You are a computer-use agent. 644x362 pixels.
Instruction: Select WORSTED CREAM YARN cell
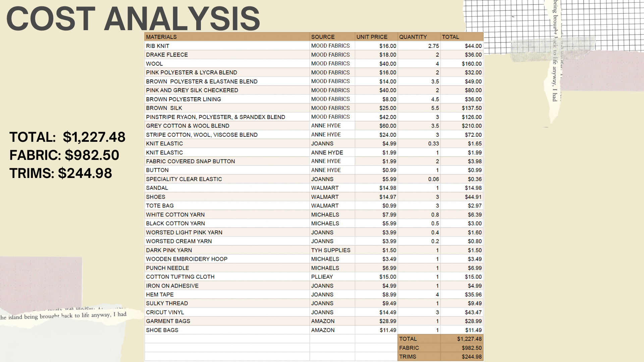pyautogui.click(x=227, y=241)
